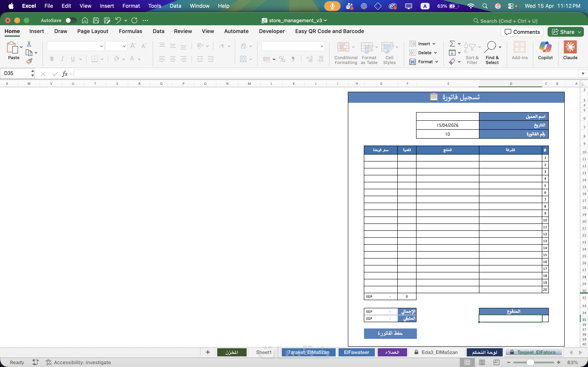The image size is (588, 367).
Task: Open the Comments button
Action: point(522,32)
